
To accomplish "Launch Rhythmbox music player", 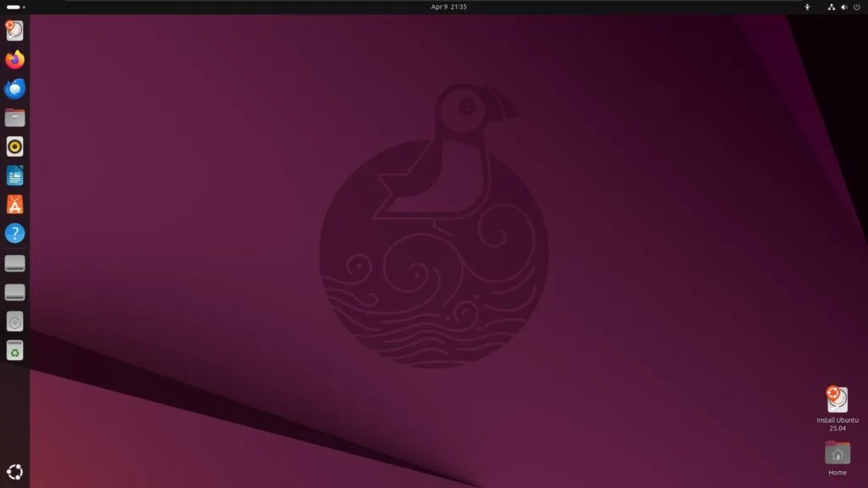I will tap(15, 147).
